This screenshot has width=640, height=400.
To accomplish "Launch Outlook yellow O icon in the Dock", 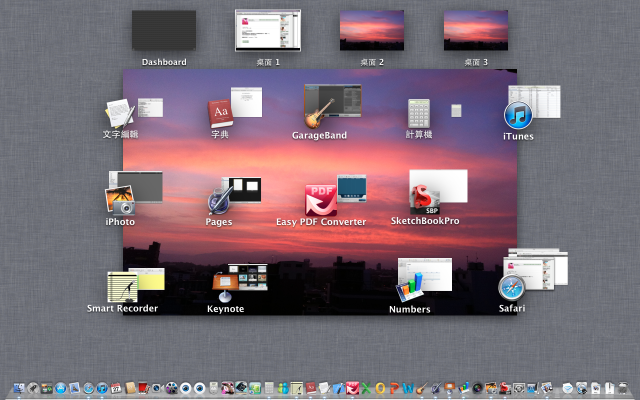I will pos(380,388).
